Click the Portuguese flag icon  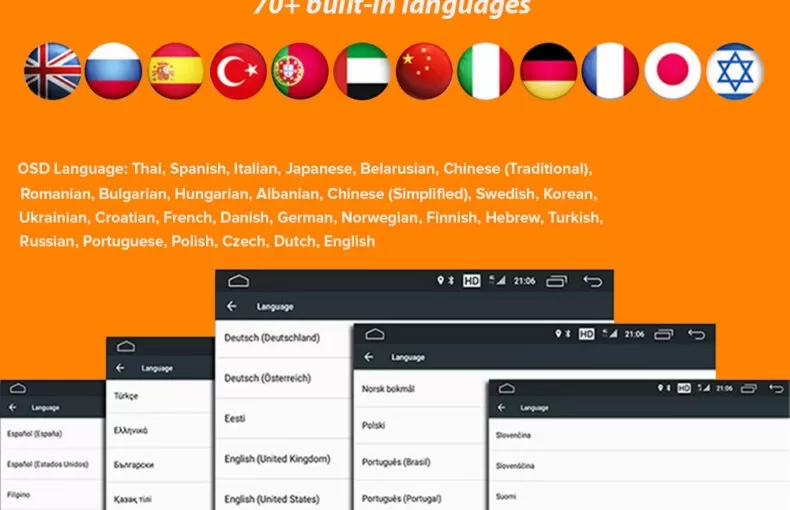pos(300,71)
